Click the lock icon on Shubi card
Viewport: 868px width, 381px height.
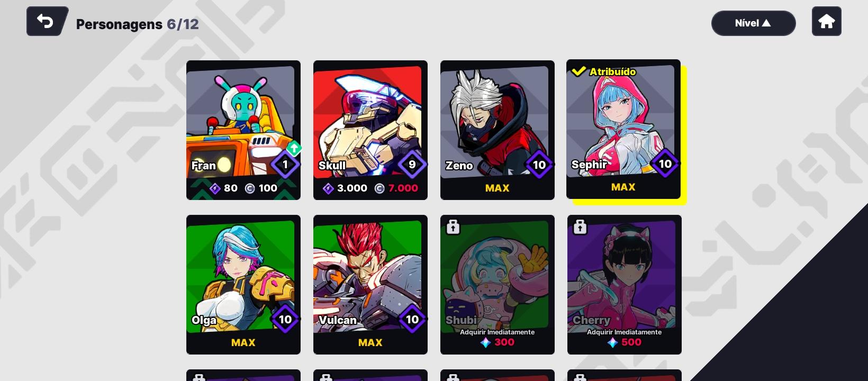coord(453,226)
